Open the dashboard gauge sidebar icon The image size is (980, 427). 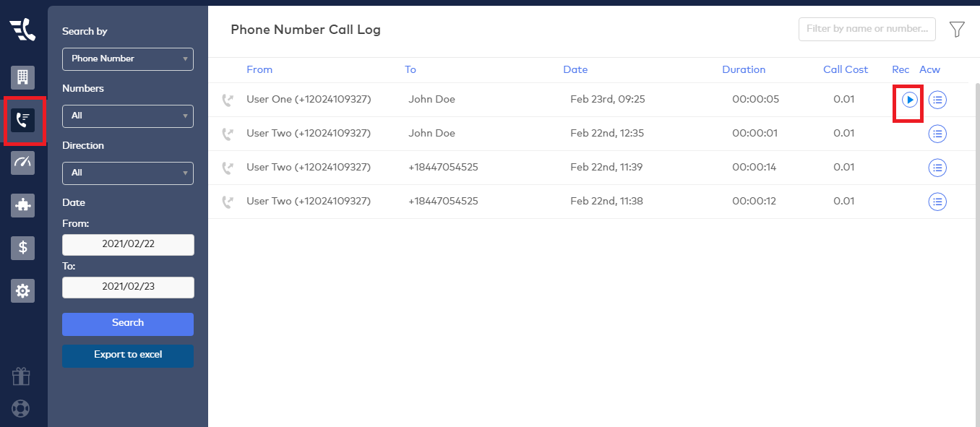pyautogui.click(x=22, y=163)
